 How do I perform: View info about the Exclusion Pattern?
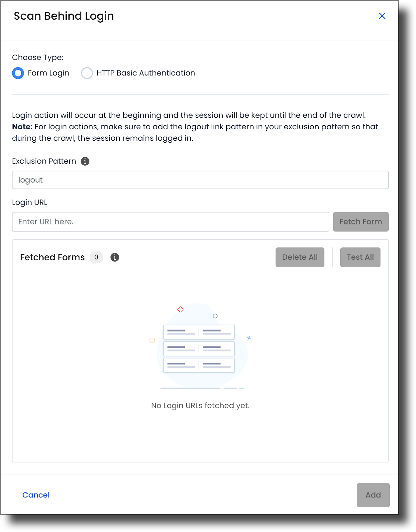click(85, 161)
